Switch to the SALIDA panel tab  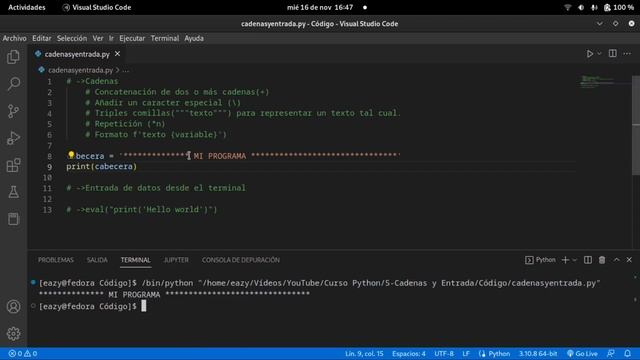pyautogui.click(x=97, y=260)
